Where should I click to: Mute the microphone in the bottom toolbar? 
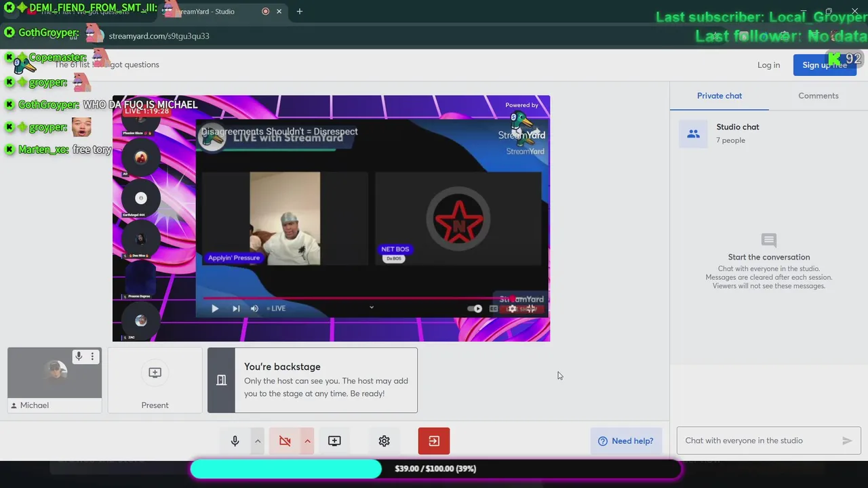tap(235, 441)
